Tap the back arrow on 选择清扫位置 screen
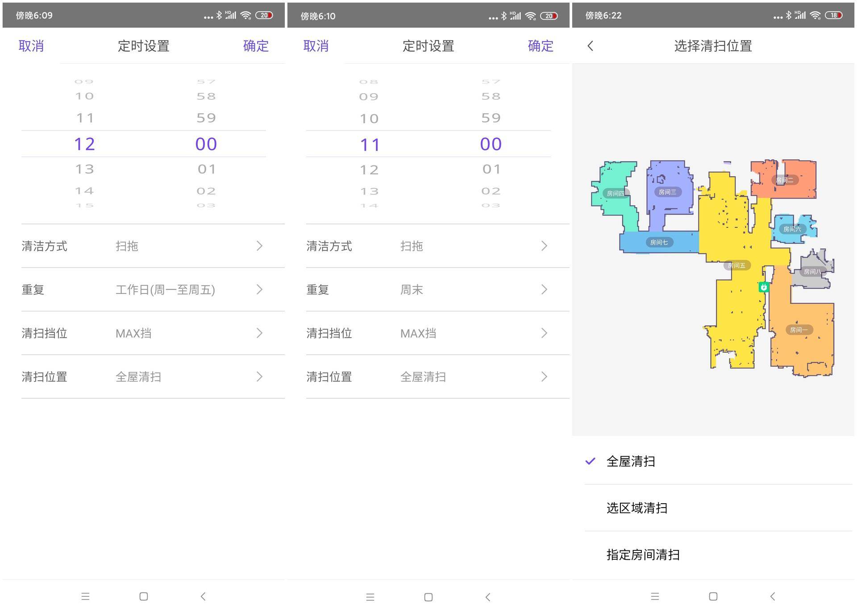The width and height of the screenshot is (857, 616). [590, 46]
